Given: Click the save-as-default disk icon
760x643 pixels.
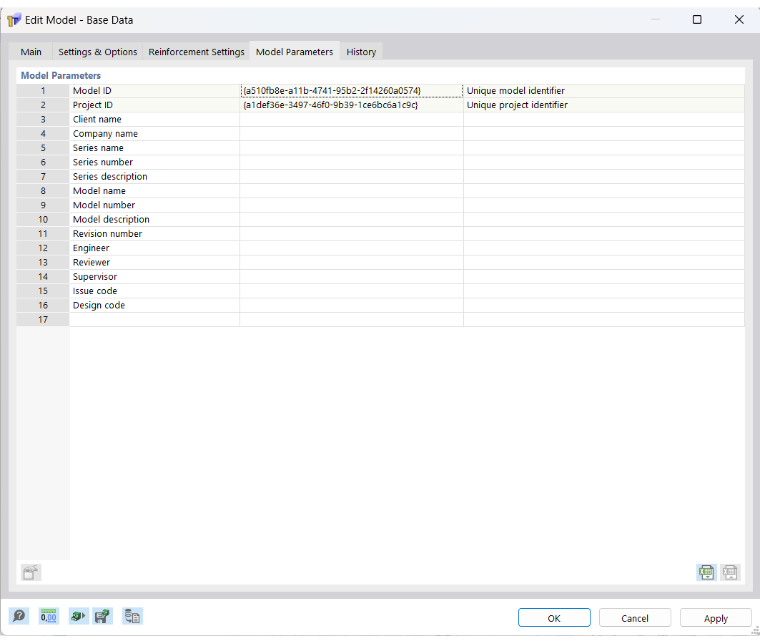Looking at the screenshot, I should [x=103, y=616].
